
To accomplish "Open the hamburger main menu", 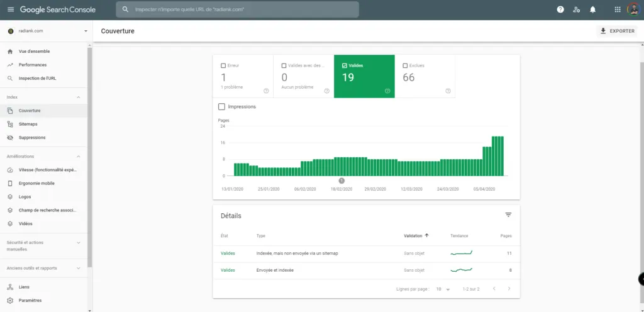I will point(11,9).
